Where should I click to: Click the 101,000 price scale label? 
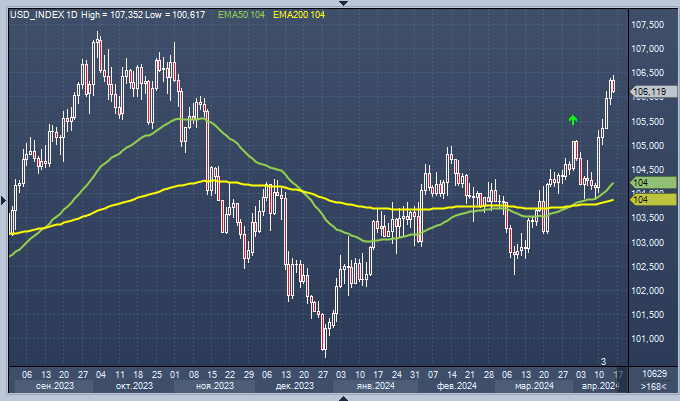650,338
